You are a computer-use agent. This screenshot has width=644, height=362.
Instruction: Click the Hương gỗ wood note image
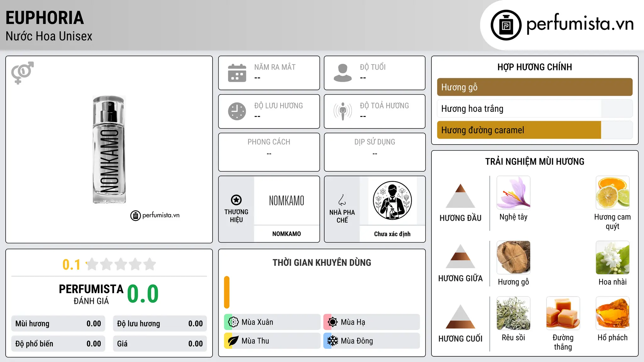(514, 258)
